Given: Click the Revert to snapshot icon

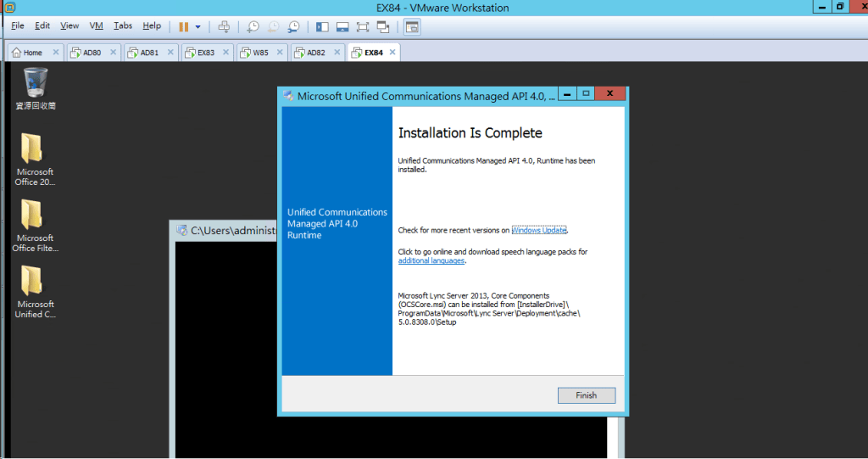Looking at the screenshot, I should [273, 26].
